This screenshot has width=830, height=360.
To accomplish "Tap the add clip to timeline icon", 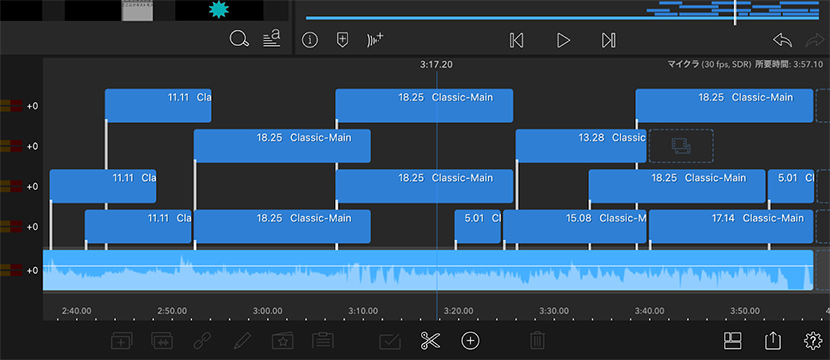I will 122,340.
